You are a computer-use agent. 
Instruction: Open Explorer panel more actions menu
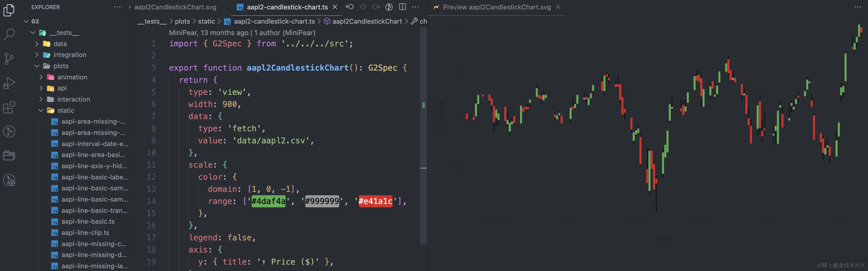(117, 7)
